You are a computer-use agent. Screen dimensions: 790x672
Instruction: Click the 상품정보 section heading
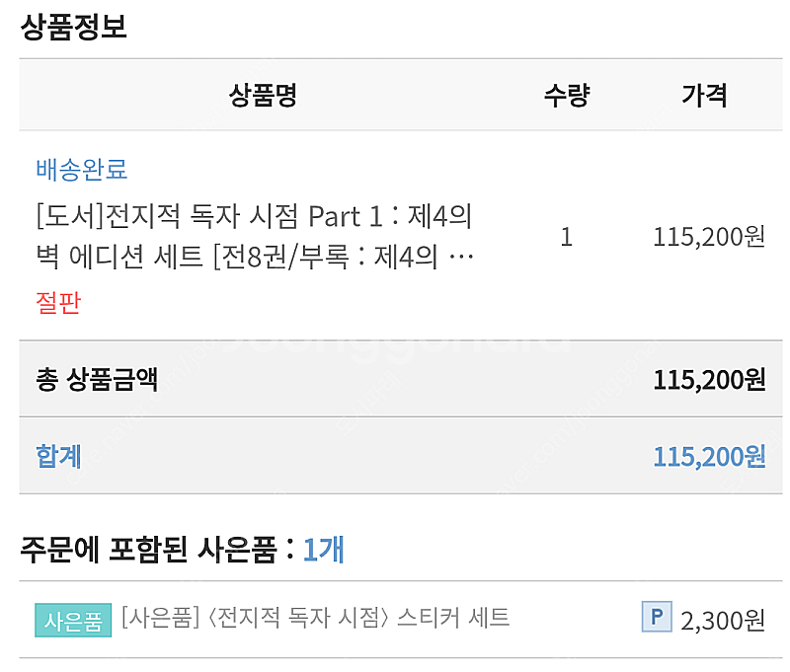point(74,27)
